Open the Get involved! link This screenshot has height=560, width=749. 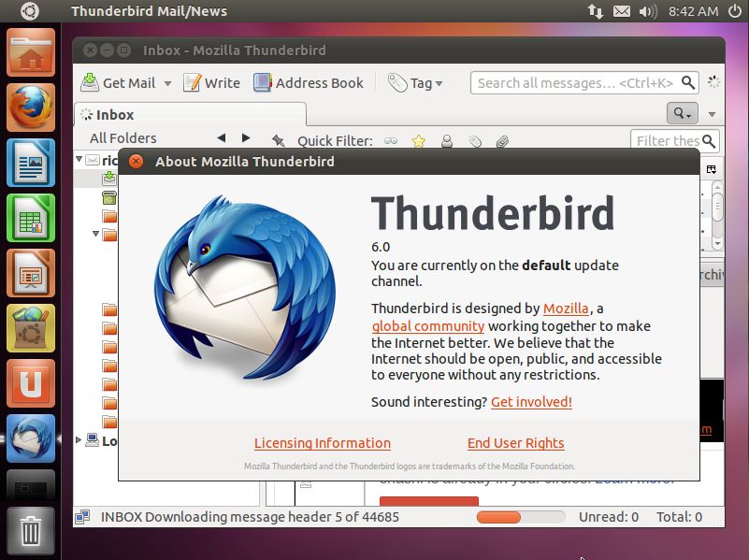pyautogui.click(x=531, y=402)
